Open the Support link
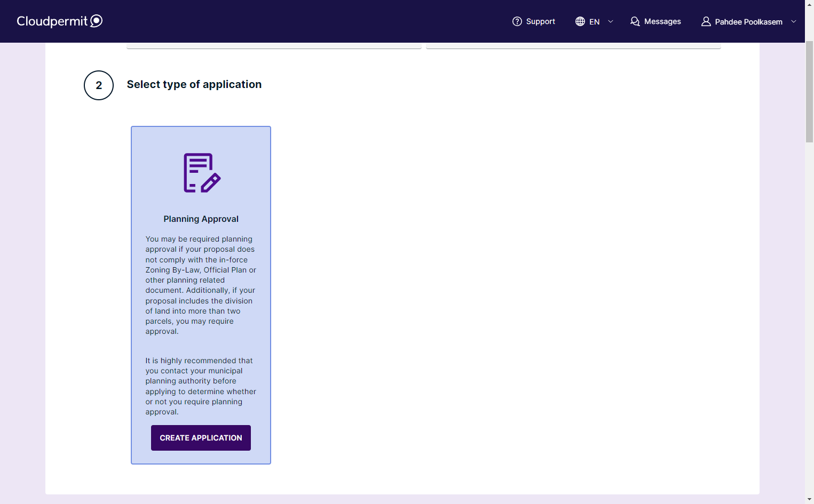 pyautogui.click(x=534, y=21)
